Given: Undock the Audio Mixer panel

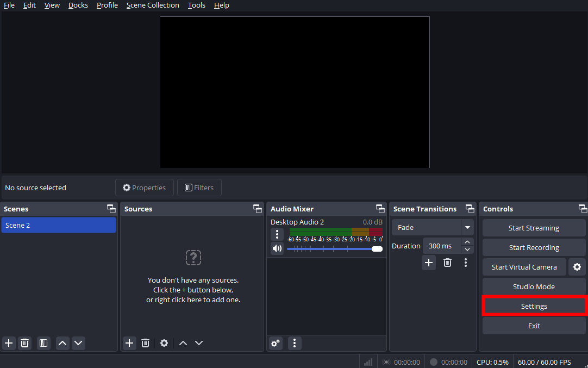Looking at the screenshot, I should [x=380, y=209].
